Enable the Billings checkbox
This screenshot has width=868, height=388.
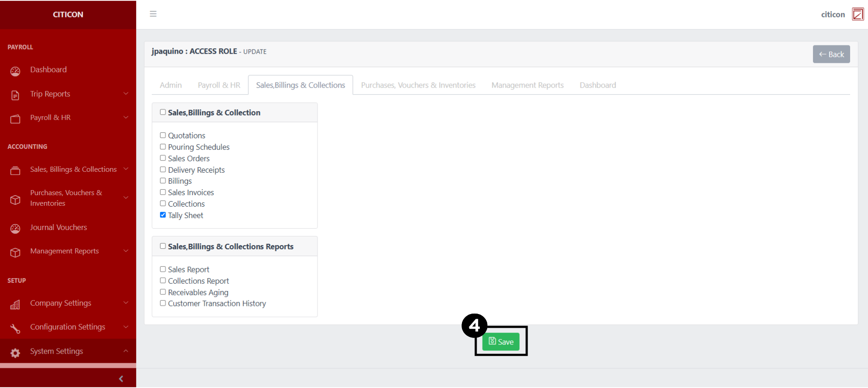(163, 180)
